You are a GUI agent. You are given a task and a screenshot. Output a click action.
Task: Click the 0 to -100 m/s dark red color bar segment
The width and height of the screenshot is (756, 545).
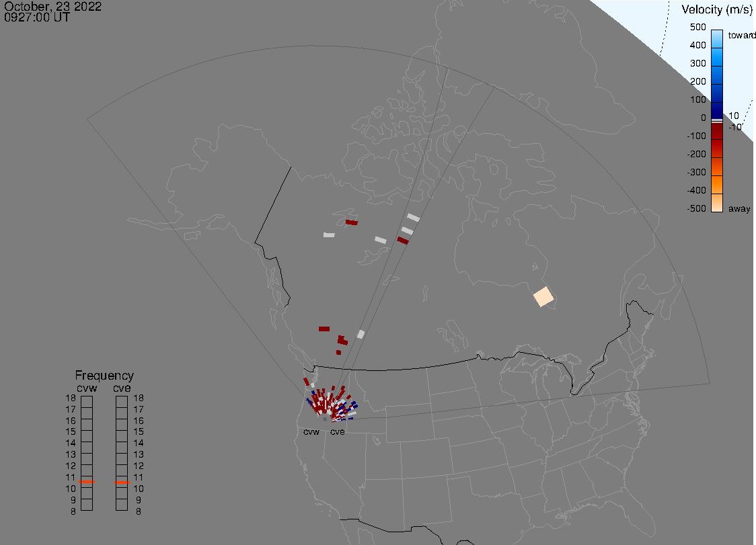[x=717, y=131]
